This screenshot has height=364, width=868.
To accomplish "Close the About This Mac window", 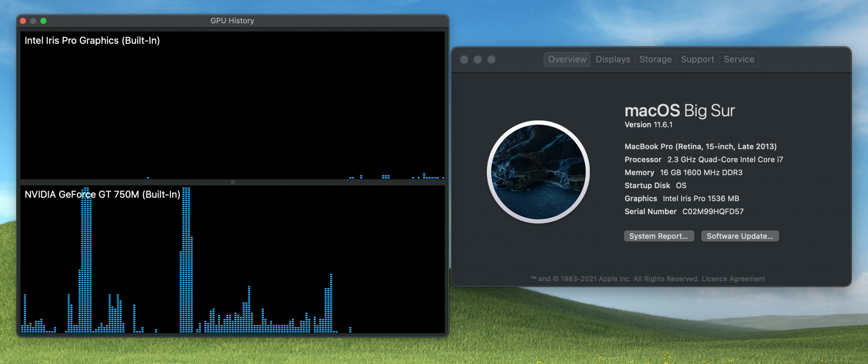I will (x=464, y=60).
